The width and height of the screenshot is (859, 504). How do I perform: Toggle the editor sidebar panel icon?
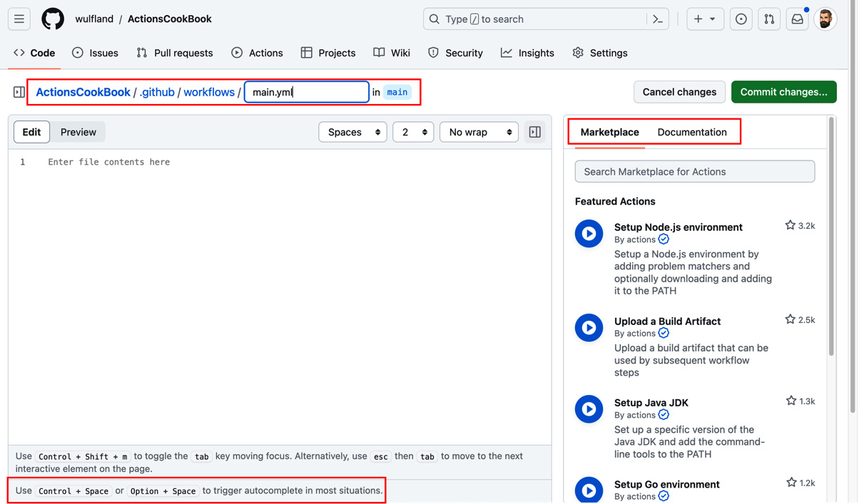(535, 132)
